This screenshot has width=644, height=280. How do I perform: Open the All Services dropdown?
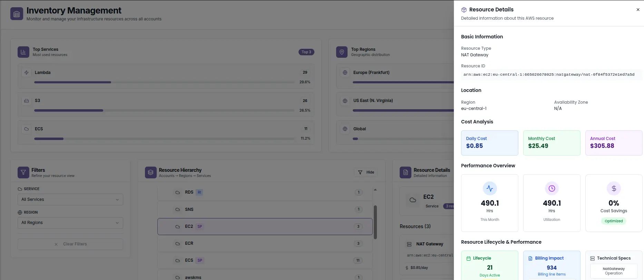[70, 199]
